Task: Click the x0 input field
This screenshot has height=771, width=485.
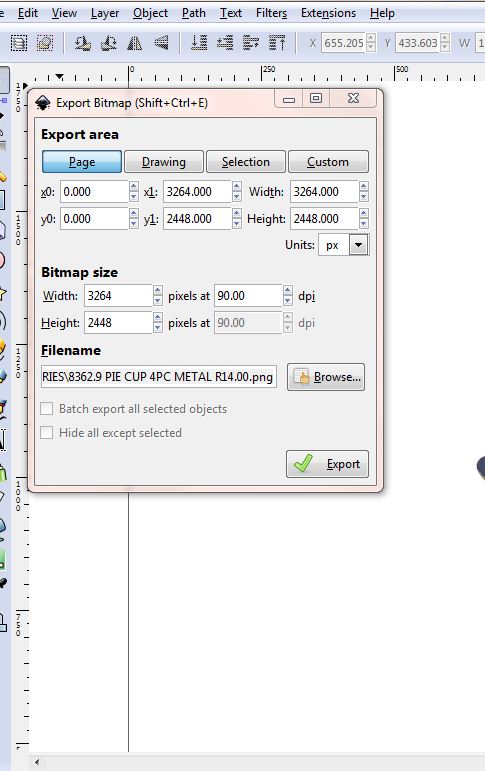Action: click(x=95, y=191)
